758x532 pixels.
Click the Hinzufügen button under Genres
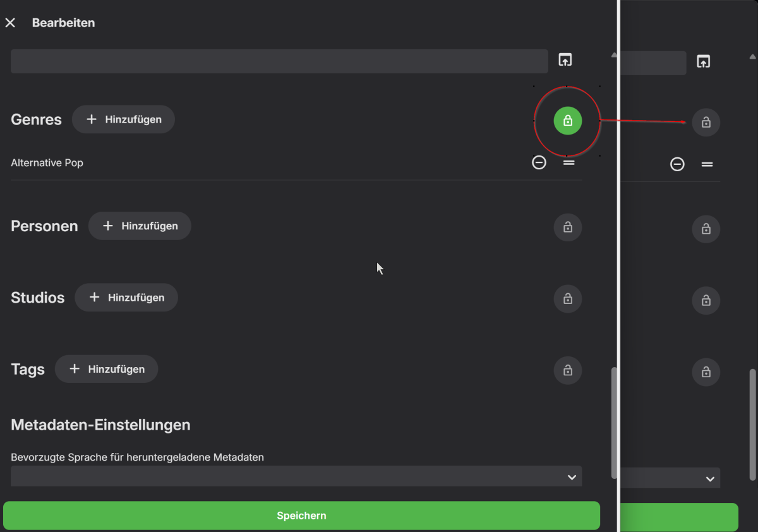click(x=123, y=119)
